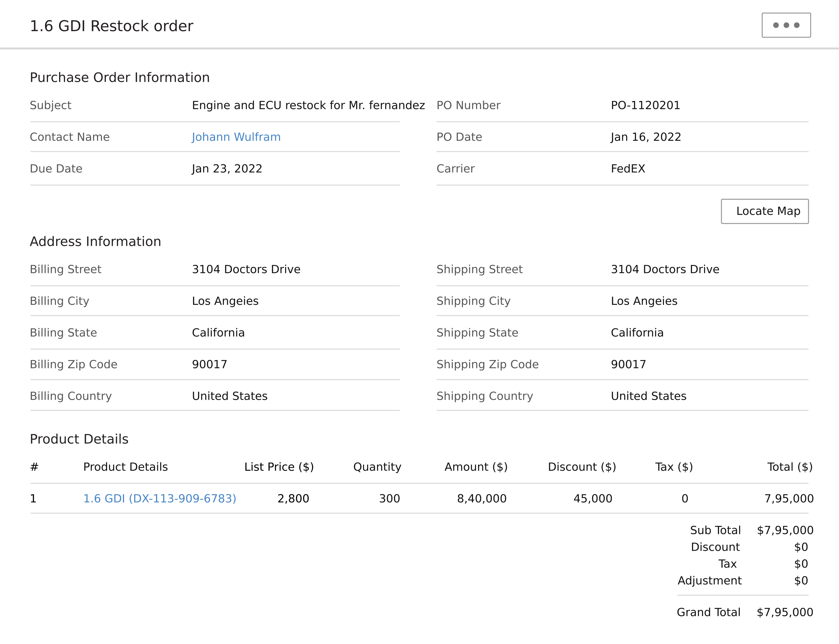Click the Product Details column header
The height and width of the screenshot is (644, 839).
point(125,467)
